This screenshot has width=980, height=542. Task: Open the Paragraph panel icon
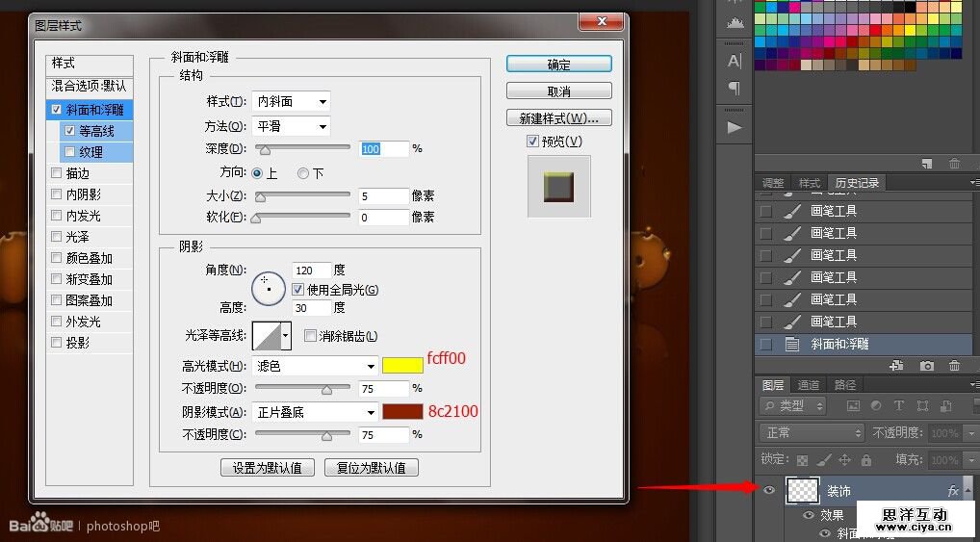735,90
